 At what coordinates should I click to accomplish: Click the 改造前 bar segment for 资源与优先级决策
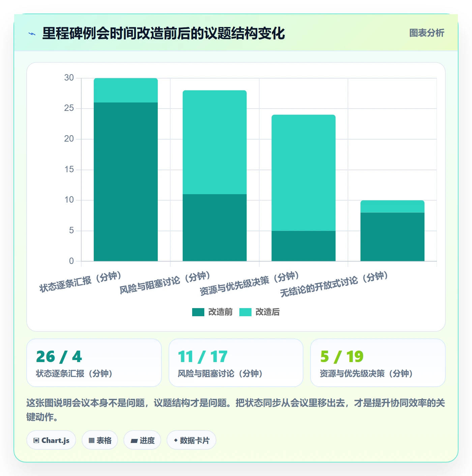pyautogui.click(x=303, y=246)
